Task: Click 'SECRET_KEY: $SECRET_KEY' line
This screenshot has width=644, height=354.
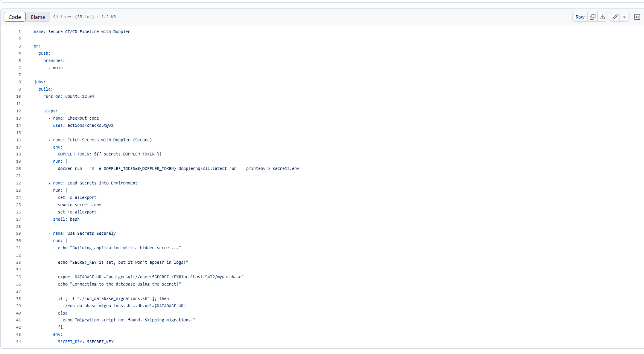Action: (x=86, y=342)
